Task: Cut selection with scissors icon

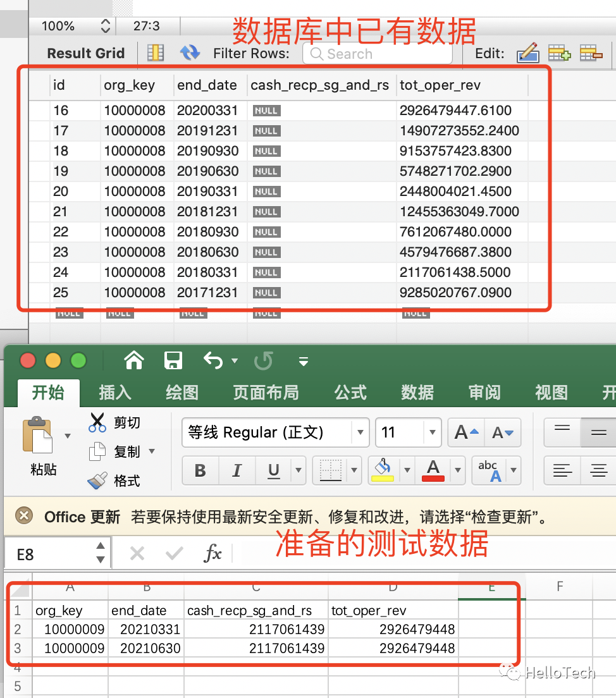Action: (97, 422)
